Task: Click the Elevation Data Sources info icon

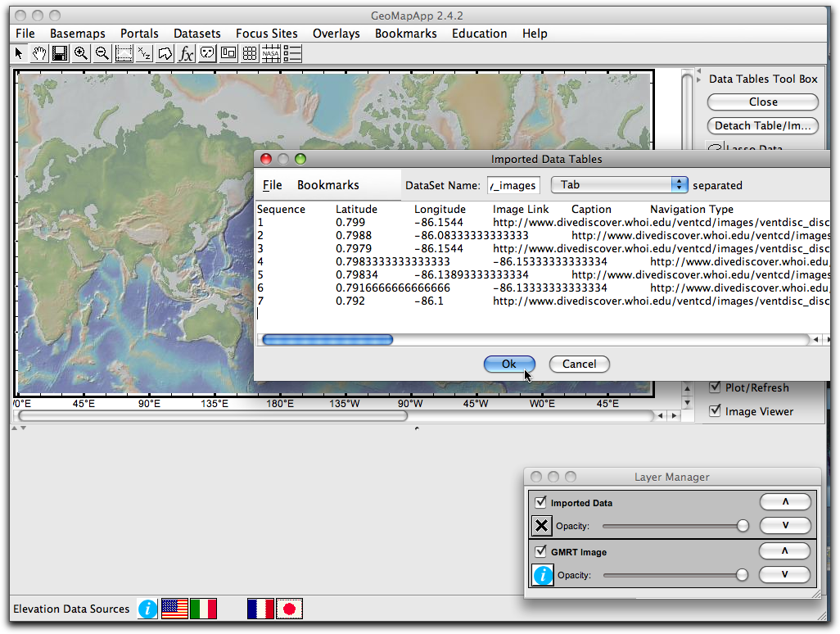Action: click(147, 609)
